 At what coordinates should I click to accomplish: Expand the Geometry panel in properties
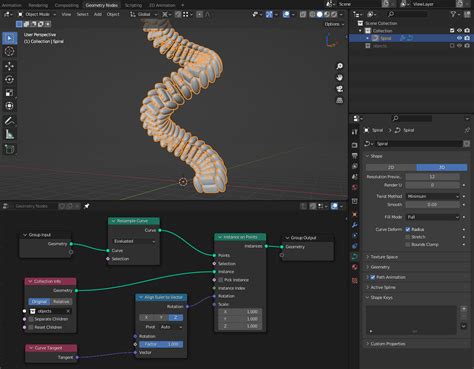[380, 267]
